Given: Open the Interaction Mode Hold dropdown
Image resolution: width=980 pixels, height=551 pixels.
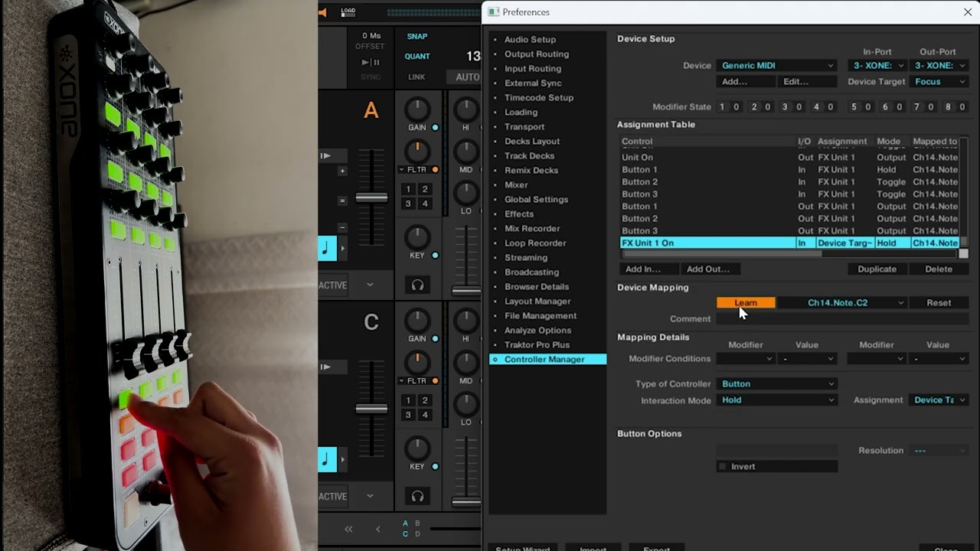Looking at the screenshot, I should 777,400.
